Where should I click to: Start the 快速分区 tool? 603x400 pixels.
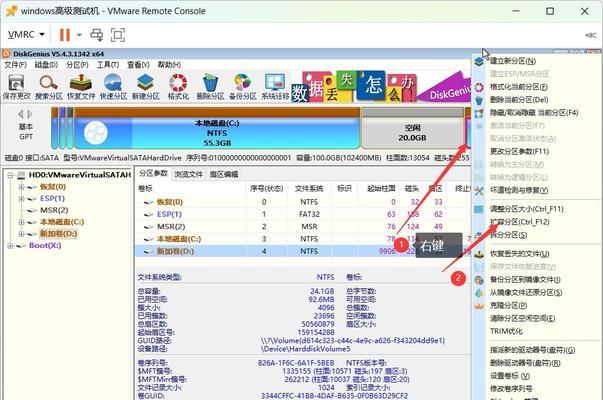113,87
